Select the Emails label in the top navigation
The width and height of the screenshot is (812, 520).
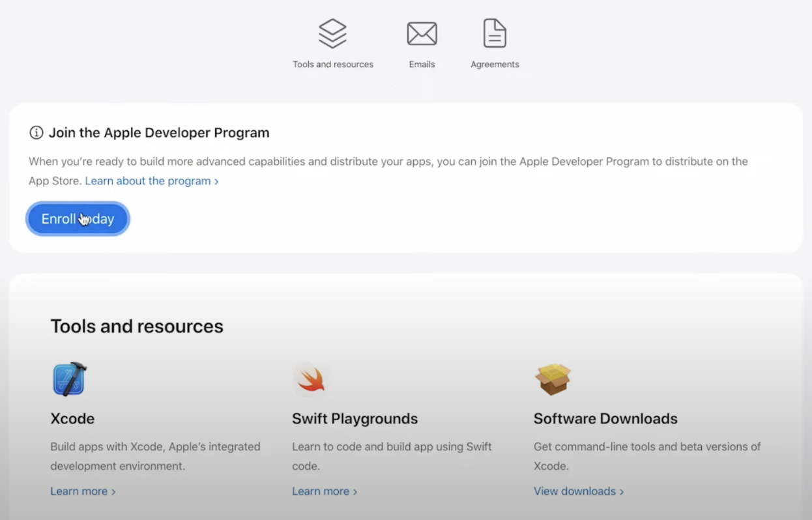click(422, 65)
